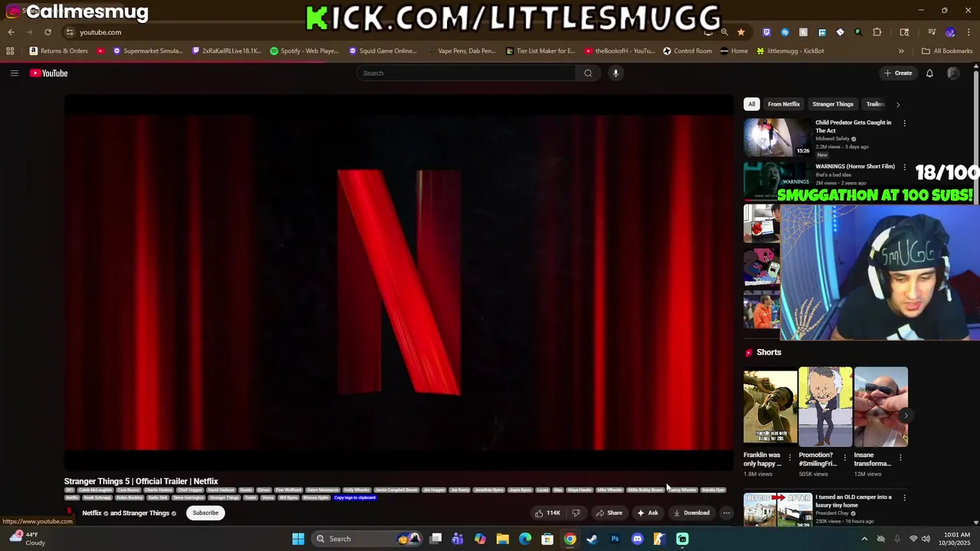Open the Netflix channel name link
The image size is (980, 551).
click(91, 514)
